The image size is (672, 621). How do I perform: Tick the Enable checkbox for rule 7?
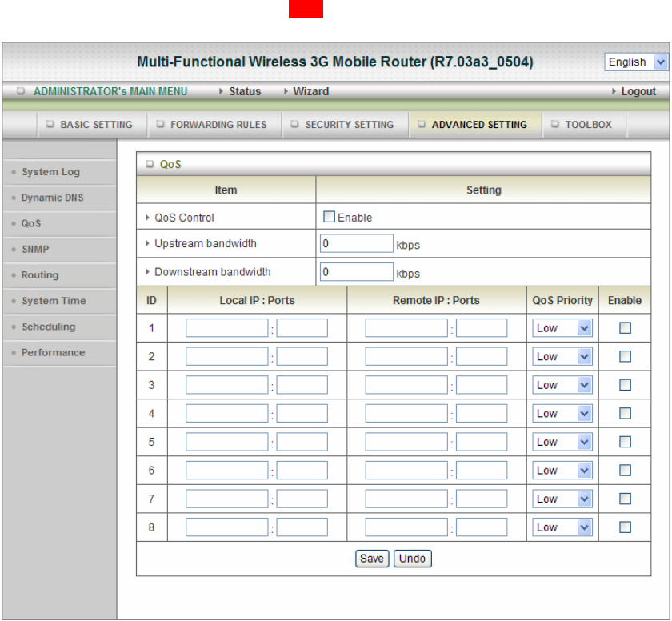tap(625, 499)
